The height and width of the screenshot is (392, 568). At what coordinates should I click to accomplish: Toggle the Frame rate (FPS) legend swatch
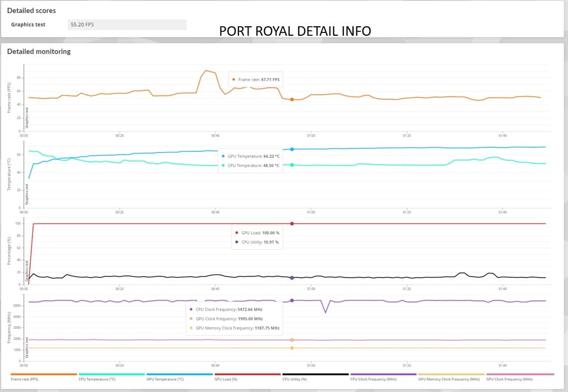pyautogui.click(x=44, y=374)
